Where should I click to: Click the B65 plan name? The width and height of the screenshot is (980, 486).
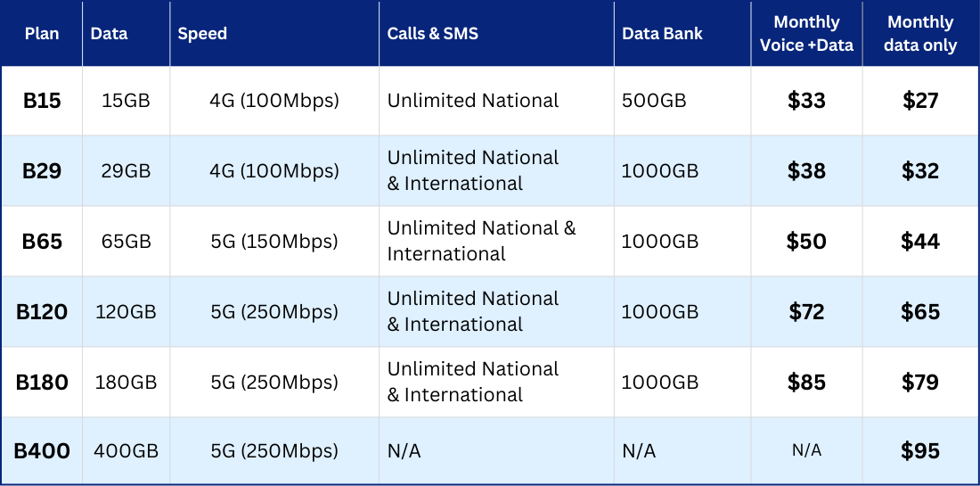click(x=42, y=241)
